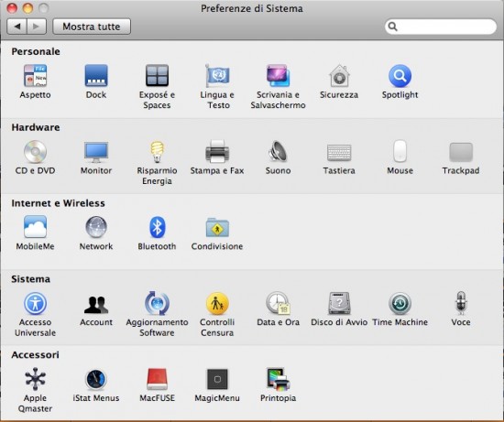Click the Mostra tutte button

tap(92, 27)
